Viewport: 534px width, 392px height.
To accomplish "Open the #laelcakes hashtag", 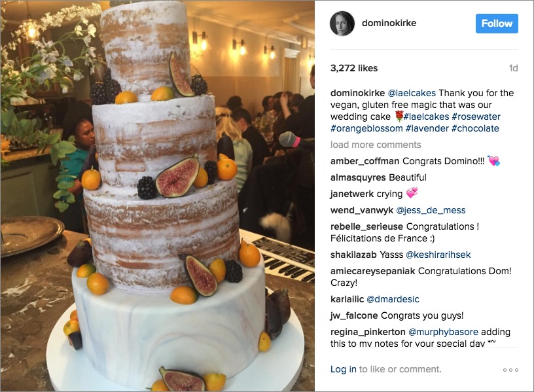I will (426, 116).
